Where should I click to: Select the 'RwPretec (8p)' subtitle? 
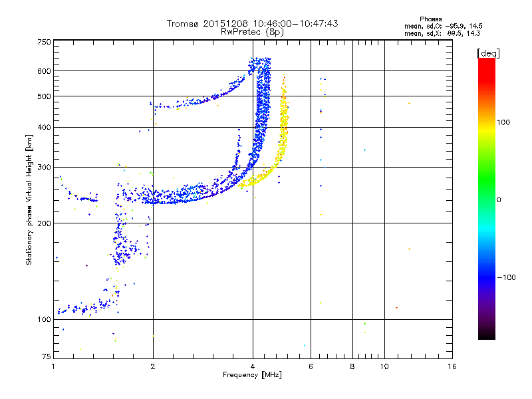(x=252, y=32)
